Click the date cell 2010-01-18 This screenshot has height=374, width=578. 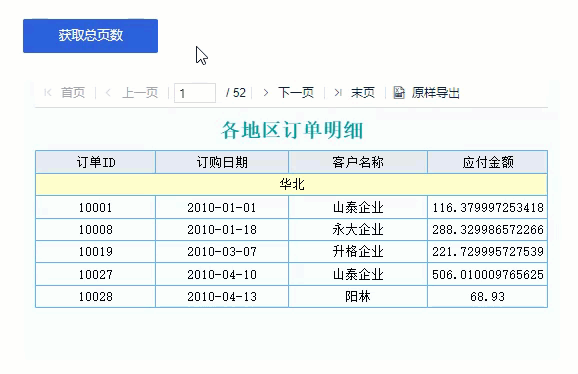click(x=222, y=230)
